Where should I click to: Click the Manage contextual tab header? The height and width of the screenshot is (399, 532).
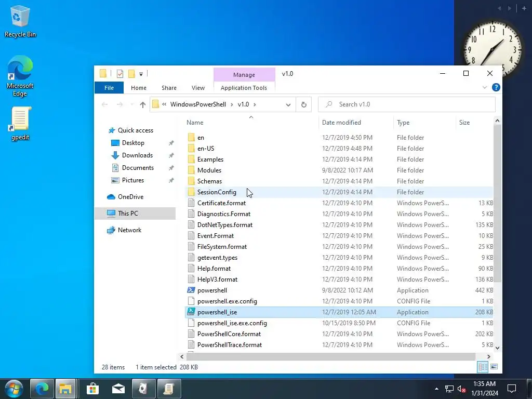[x=244, y=75]
